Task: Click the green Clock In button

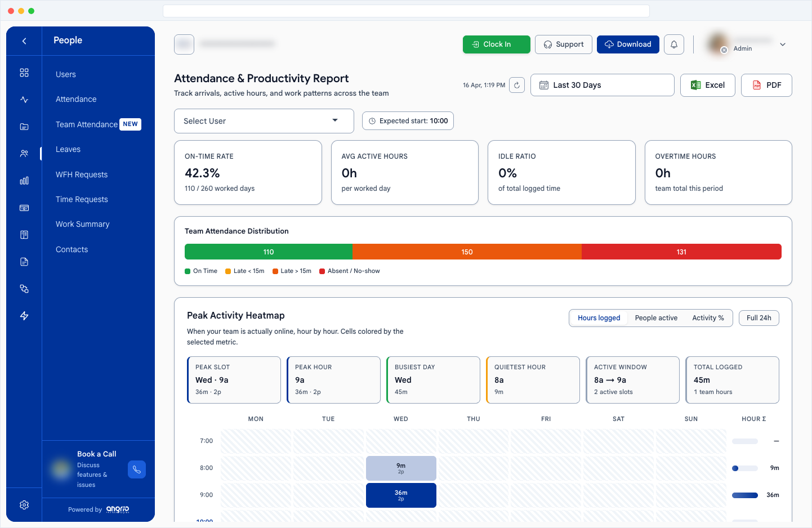Action: [x=496, y=44]
